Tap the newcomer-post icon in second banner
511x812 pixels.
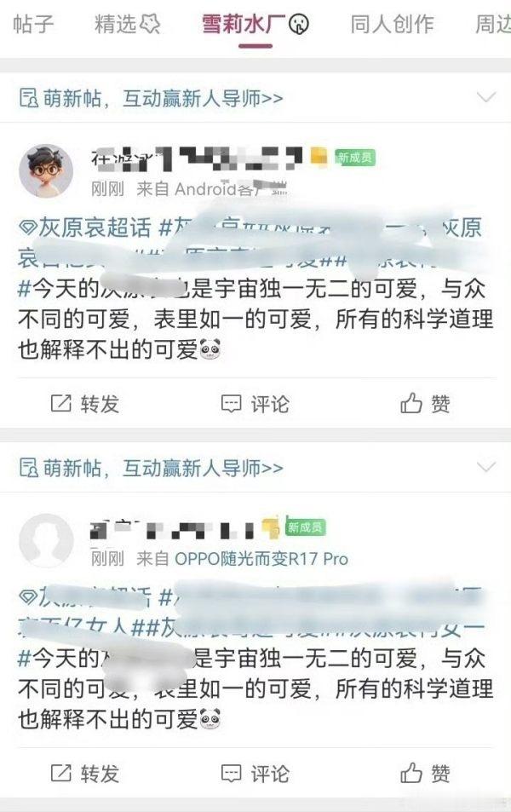28,468
